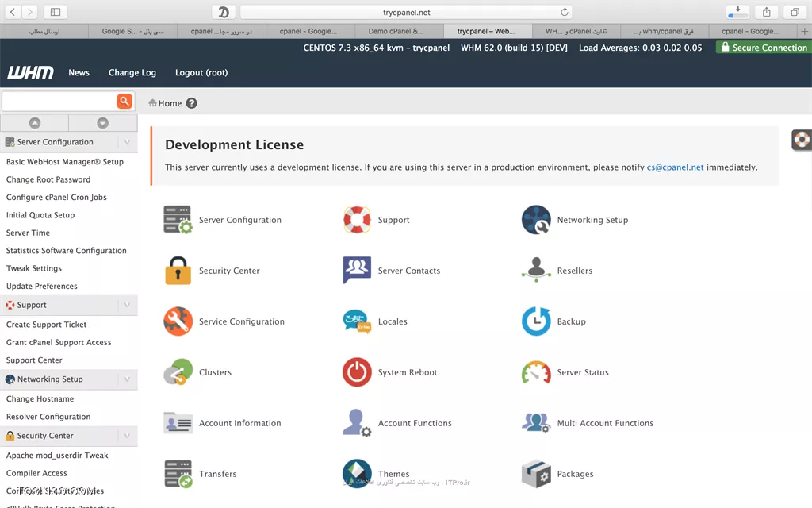The image size is (812, 508).
Task: Open the floating support lifebuoy widget
Action: tap(801, 140)
